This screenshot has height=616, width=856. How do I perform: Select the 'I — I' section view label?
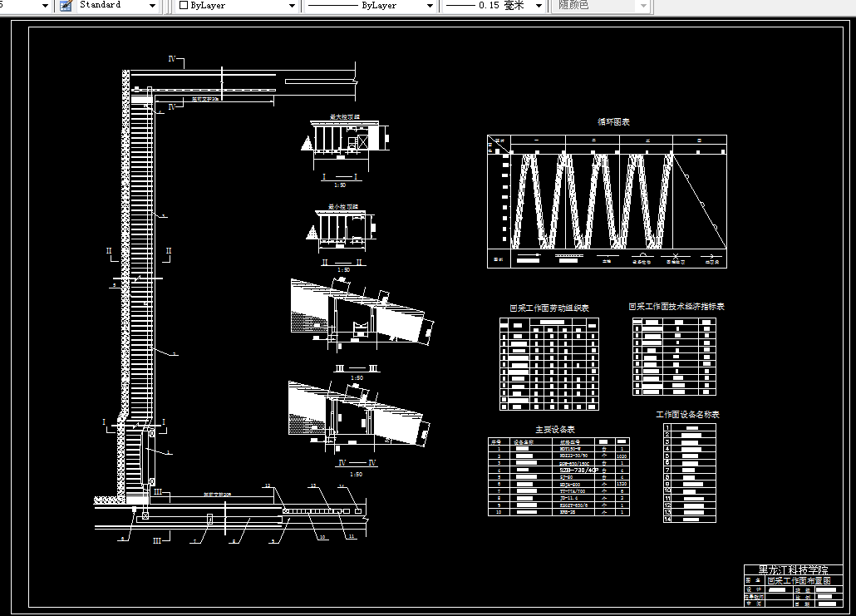(340, 176)
